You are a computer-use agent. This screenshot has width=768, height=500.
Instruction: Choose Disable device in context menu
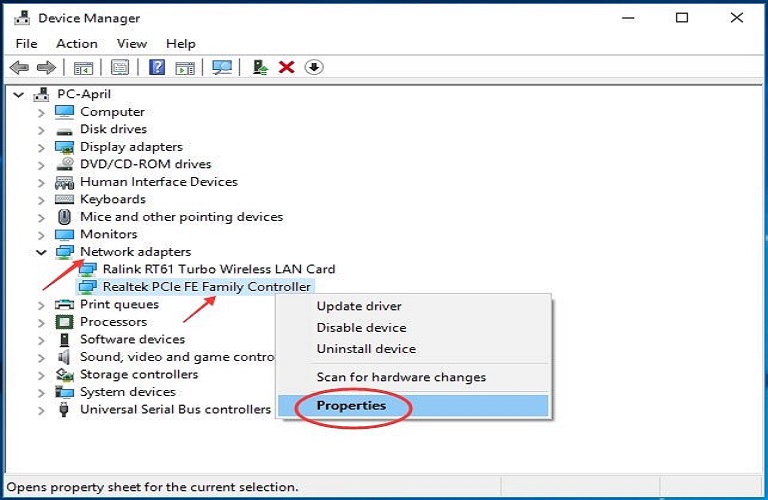[361, 328]
